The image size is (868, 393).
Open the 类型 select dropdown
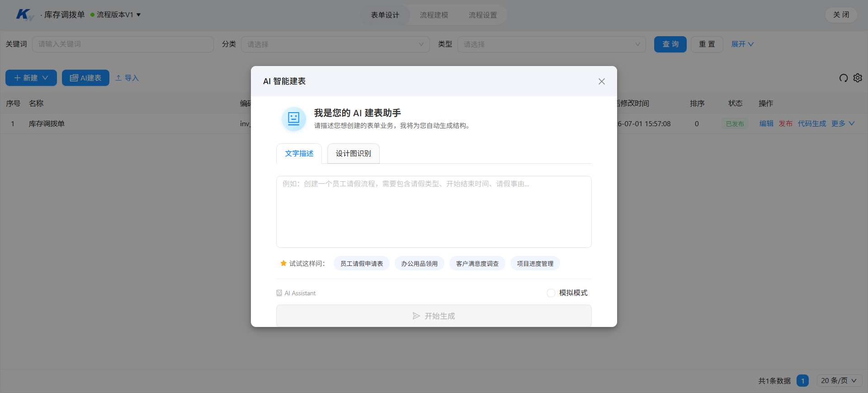552,44
